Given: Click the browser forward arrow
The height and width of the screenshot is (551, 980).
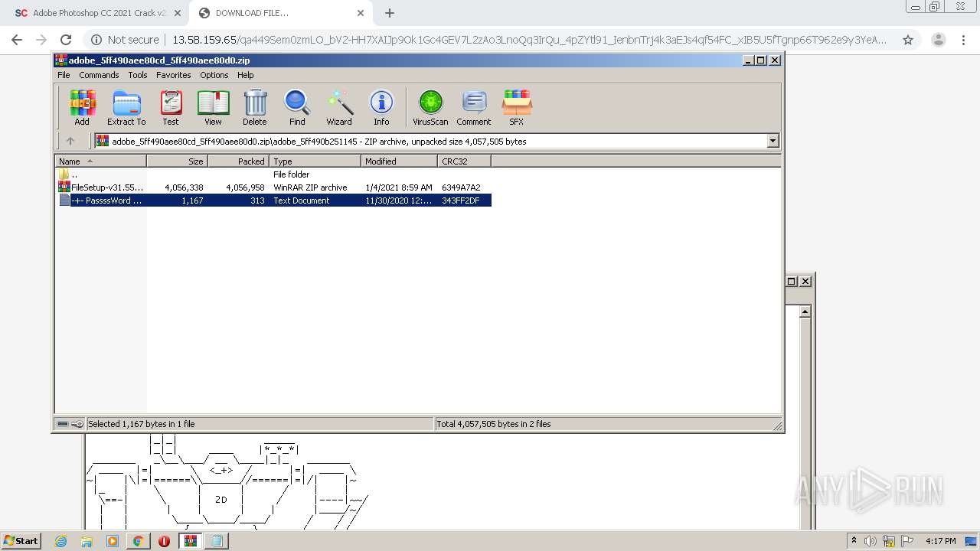Looking at the screenshot, I should 41,40.
